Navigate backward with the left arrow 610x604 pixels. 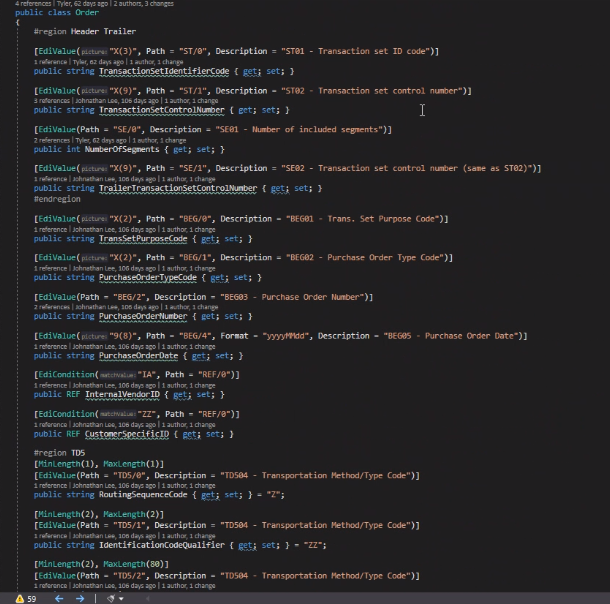pyautogui.click(x=59, y=599)
